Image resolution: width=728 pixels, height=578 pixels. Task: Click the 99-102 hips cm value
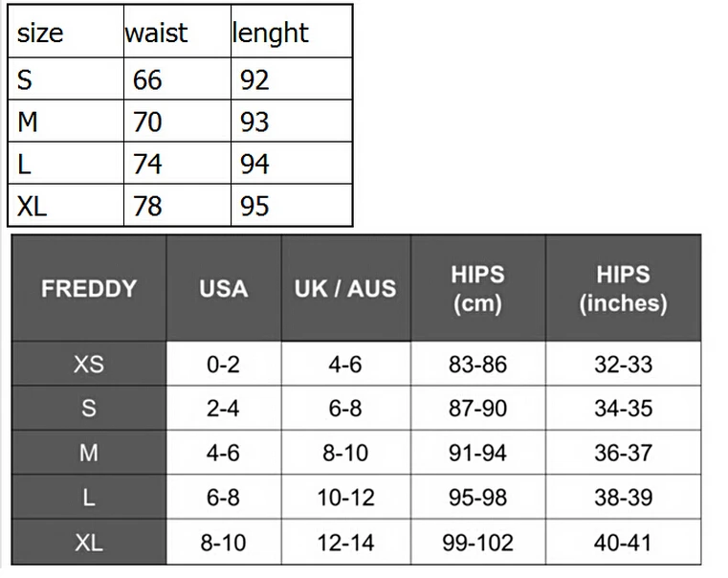tap(477, 543)
